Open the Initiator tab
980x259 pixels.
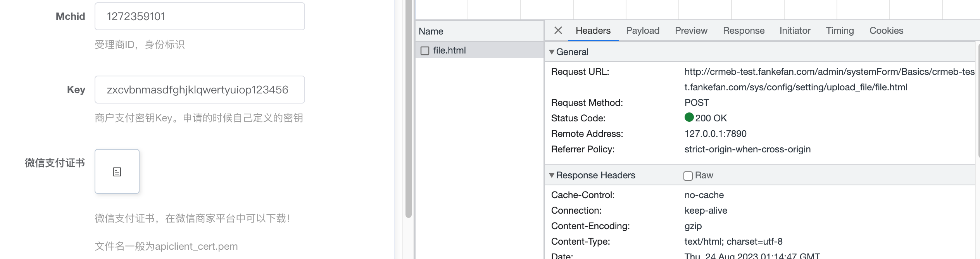795,31
